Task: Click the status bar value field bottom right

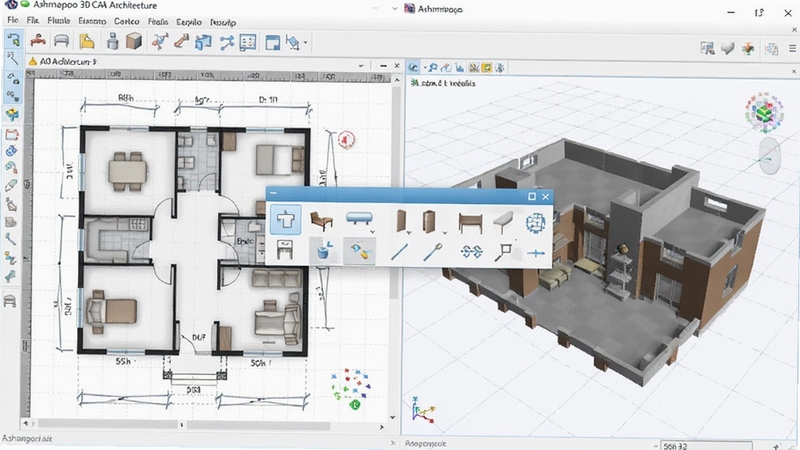Action: point(706,446)
